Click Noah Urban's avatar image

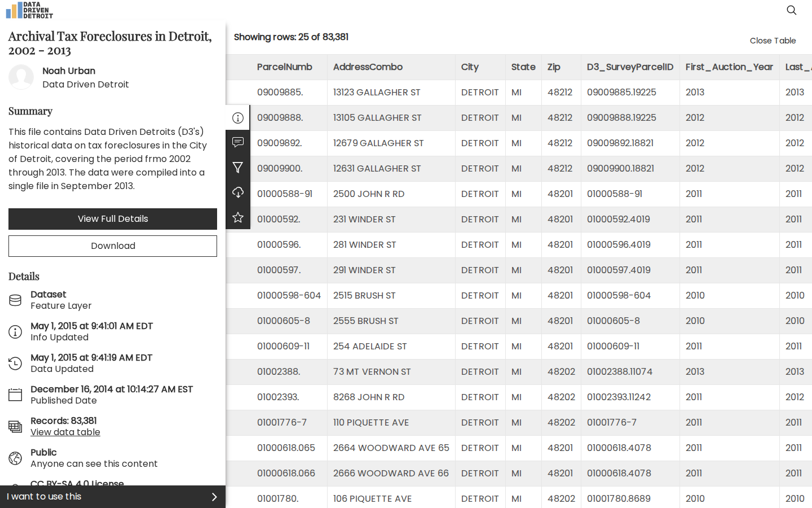[21, 77]
